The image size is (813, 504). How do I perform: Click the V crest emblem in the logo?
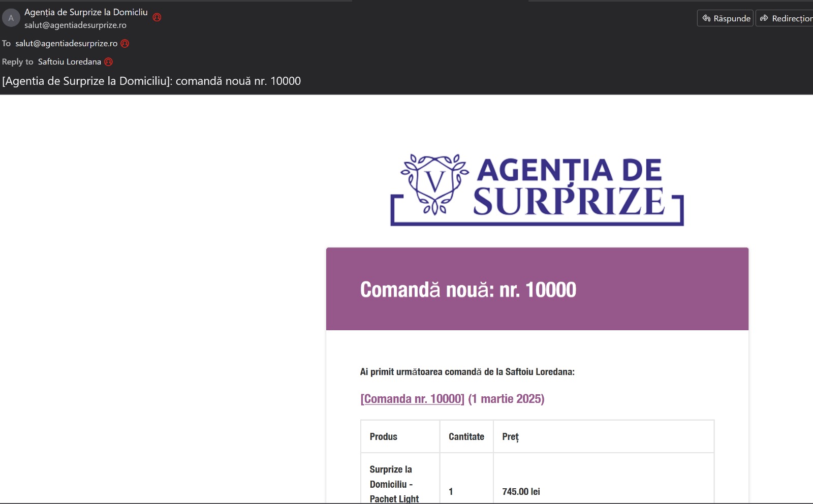[x=434, y=183]
